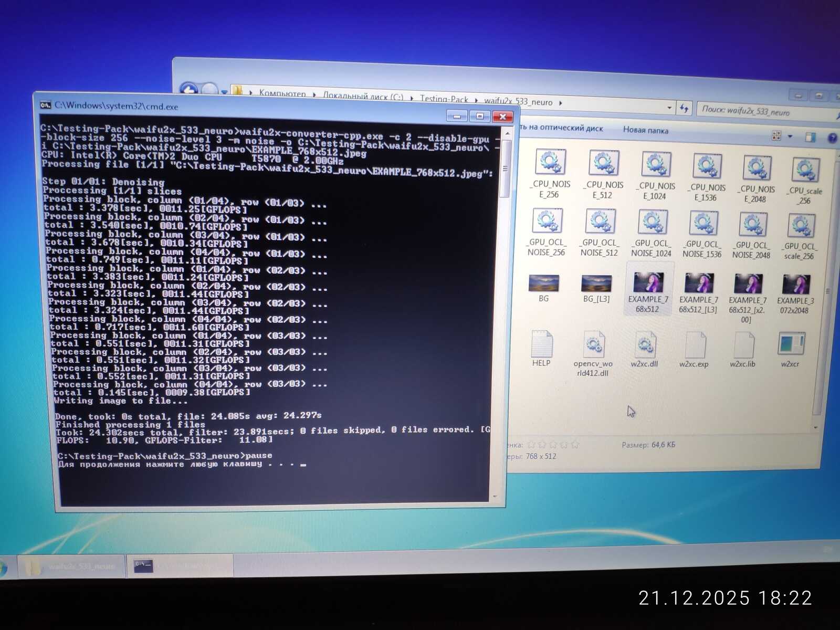Navigate to Локальный диск (C:) breadcrumb
This screenshot has height=630, width=840.
[x=363, y=97]
